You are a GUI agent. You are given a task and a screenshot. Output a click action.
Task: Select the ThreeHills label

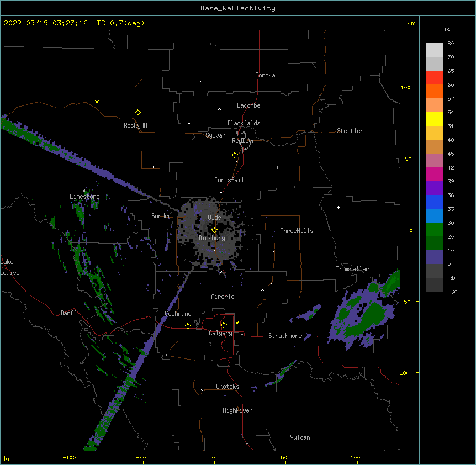pyautogui.click(x=297, y=231)
